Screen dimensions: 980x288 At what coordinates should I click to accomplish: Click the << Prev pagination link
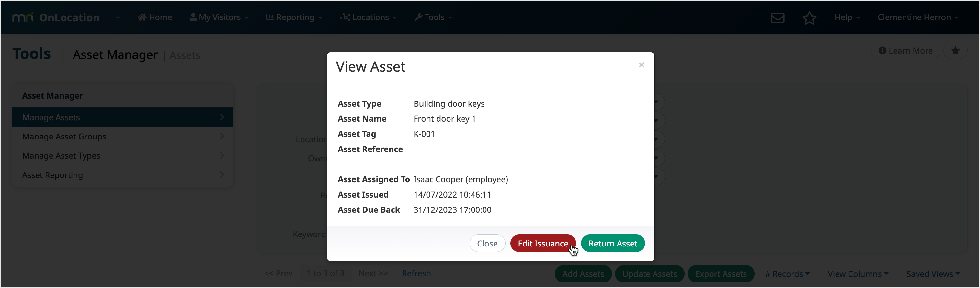[x=278, y=273]
